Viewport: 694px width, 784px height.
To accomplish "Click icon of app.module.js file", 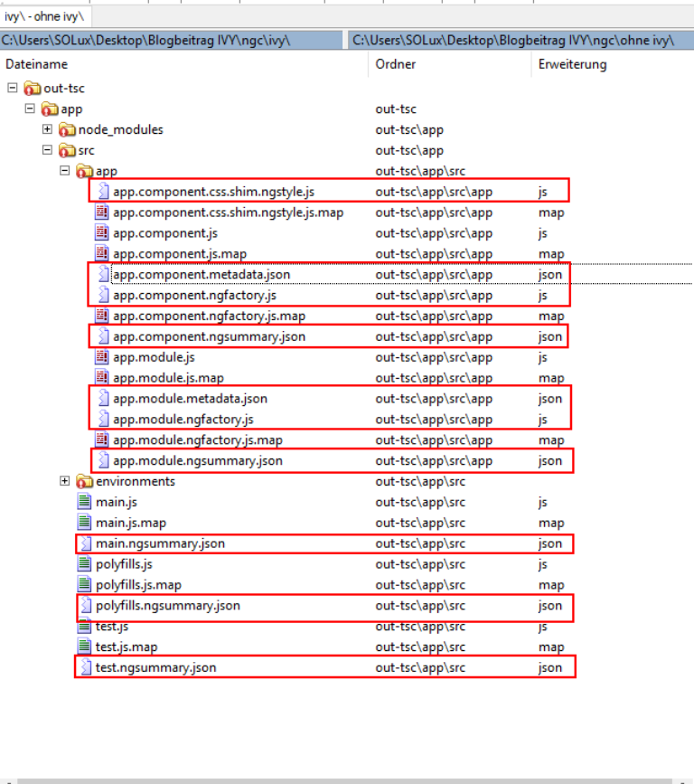I will click(x=102, y=357).
